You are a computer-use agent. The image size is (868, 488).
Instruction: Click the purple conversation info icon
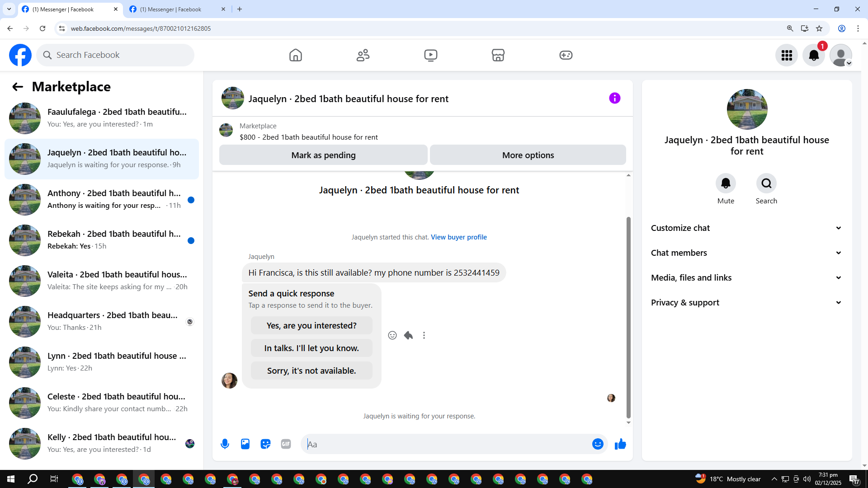coord(614,98)
